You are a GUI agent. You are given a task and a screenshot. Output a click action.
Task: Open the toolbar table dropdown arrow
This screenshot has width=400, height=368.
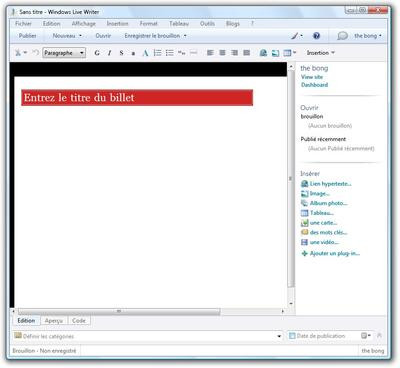[x=294, y=53]
